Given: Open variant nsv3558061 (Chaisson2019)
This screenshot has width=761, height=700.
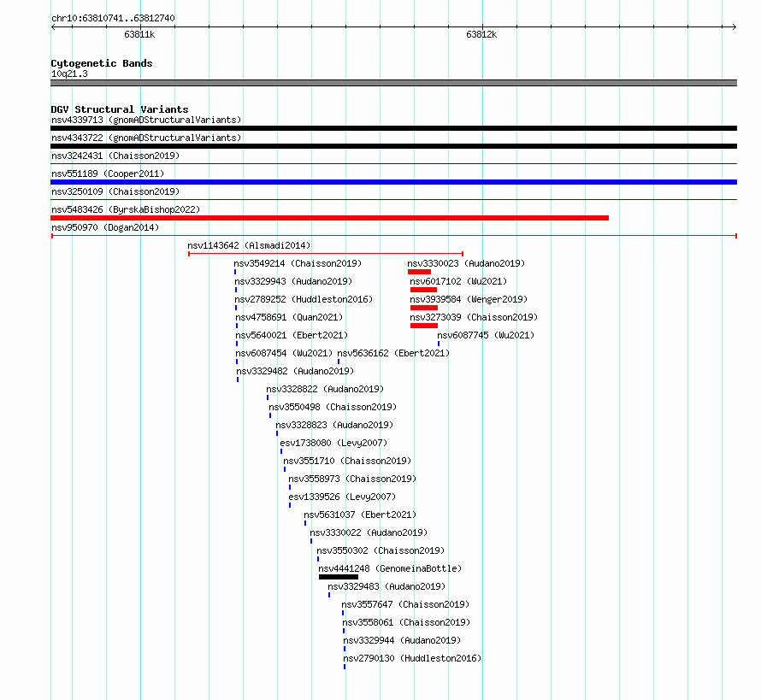Looking at the screenshot, I should click(x=406, y=622).
